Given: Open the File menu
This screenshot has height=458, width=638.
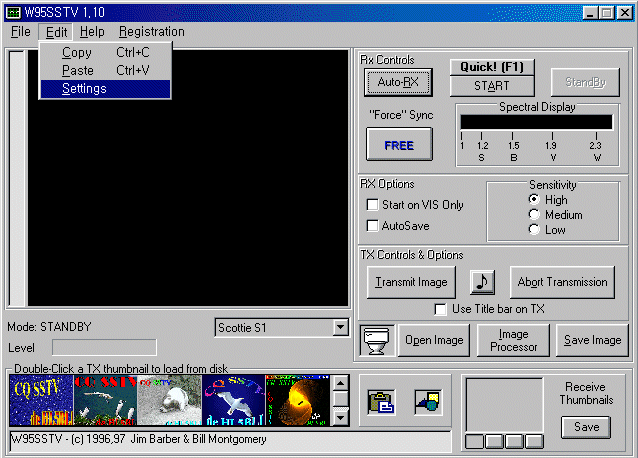Looking at the screenshot, I should tap(20, 32).
